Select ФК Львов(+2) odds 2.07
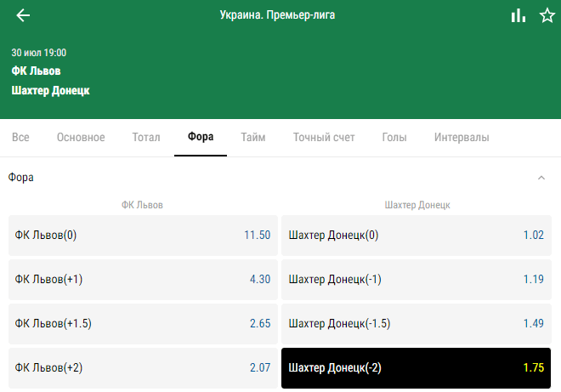This screenshot has width=561, height=392. click(x=143, y=368)
